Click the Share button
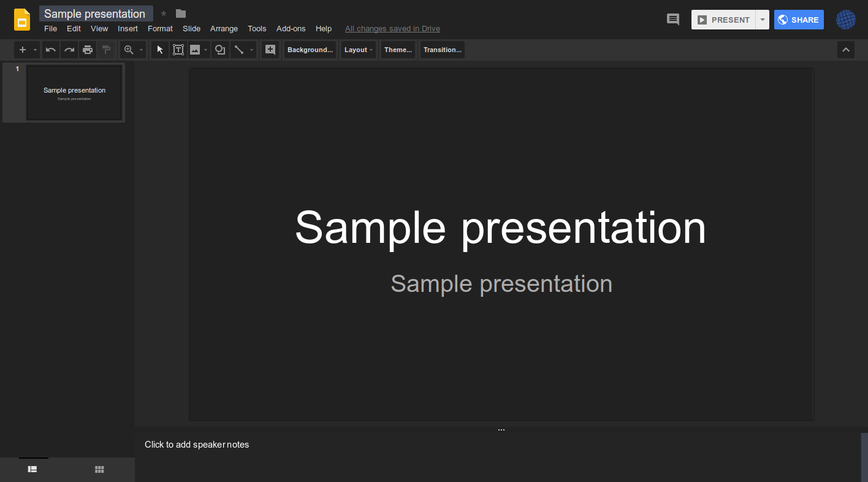This screenshot has width=868, height=482. [x=799, y=19]
